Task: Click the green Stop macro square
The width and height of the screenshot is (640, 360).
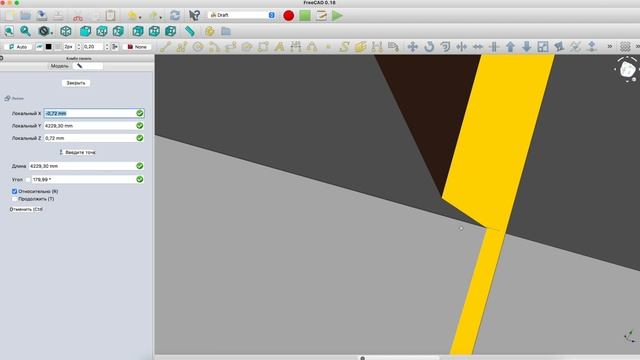Action: tap(305, 16)
